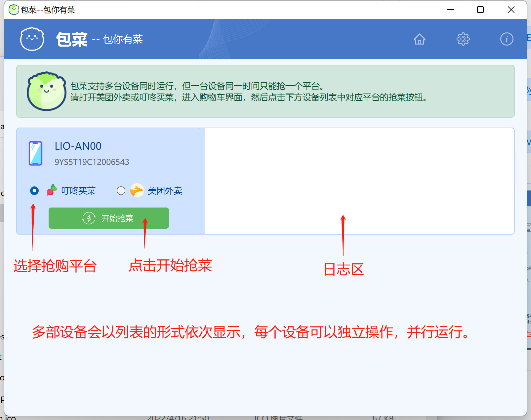Click the window title 包菜--包你有菜
Viewport: 531px width, 420px height.
click(x=48, y=10)
